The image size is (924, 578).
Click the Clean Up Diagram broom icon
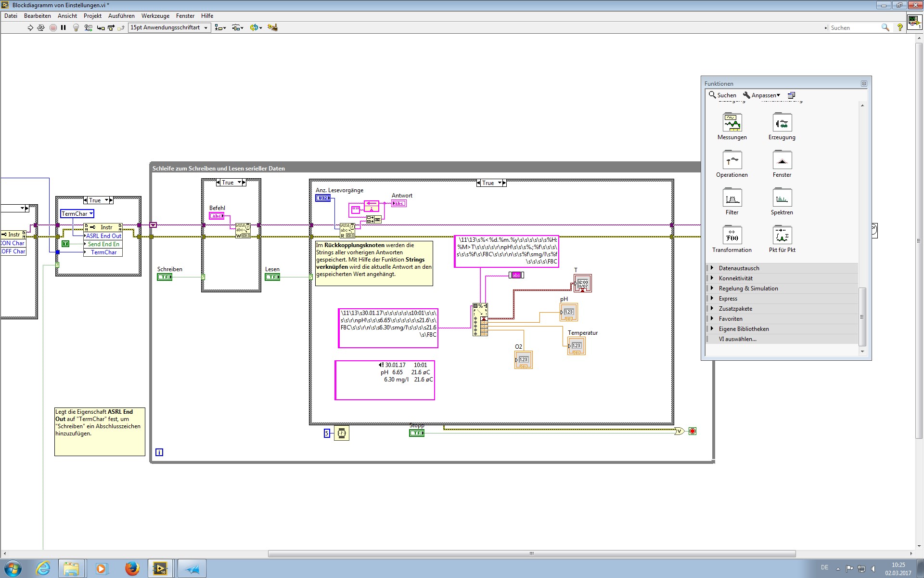272,27
